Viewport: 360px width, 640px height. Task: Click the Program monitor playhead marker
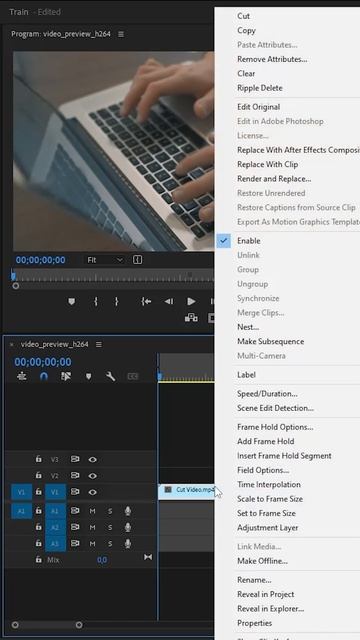click(13, 276)
